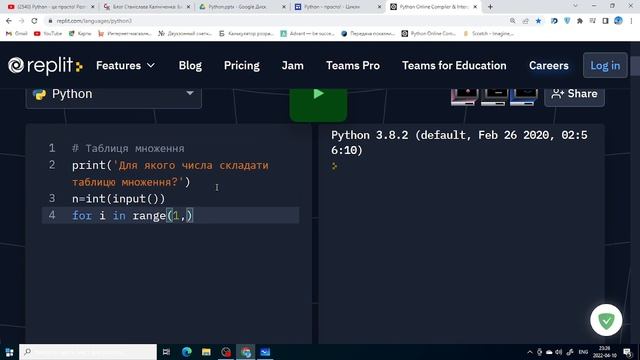Screen dimensions: 640x360
Task: Click line 3 'n=int(input())'
Action: (118, 199)
